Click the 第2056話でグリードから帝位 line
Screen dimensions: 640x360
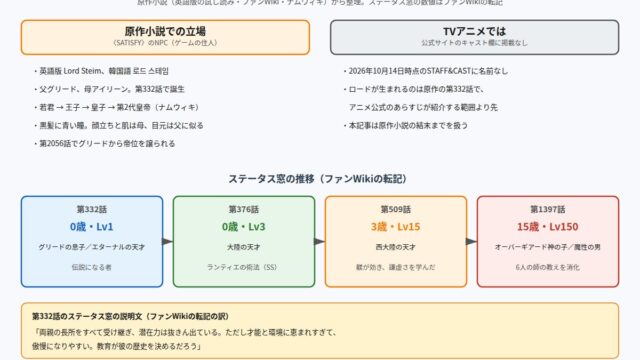pyautogui.click(x=105, y=144)
